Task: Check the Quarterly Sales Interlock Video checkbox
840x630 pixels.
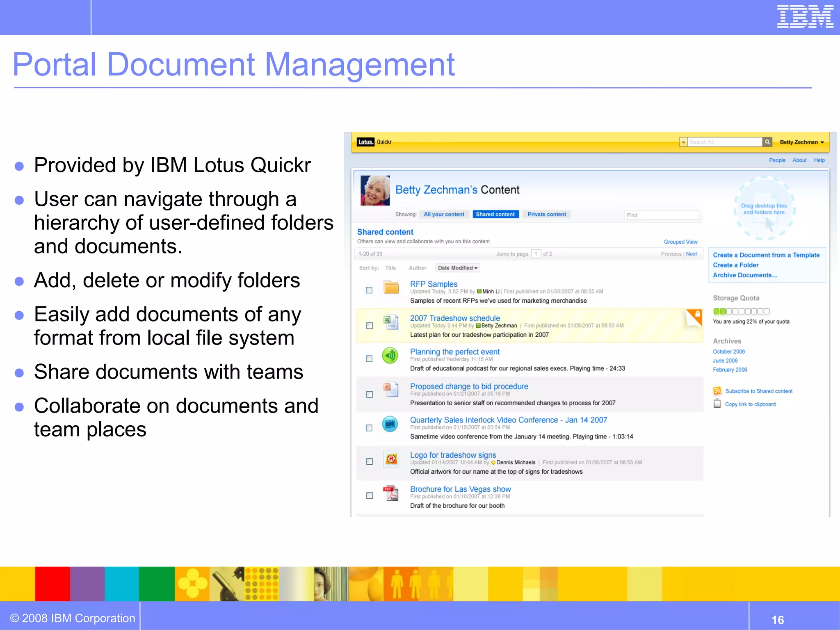Action: 369,428
